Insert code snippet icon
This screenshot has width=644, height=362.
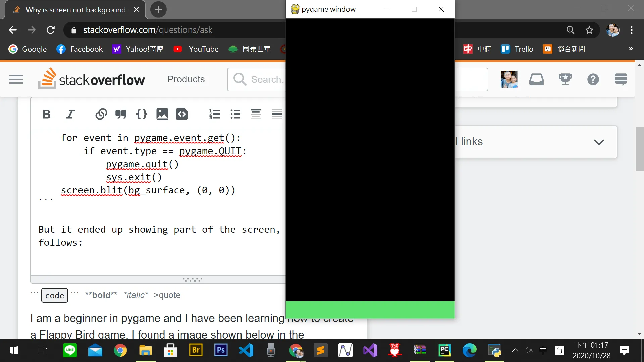pos(182,114)
